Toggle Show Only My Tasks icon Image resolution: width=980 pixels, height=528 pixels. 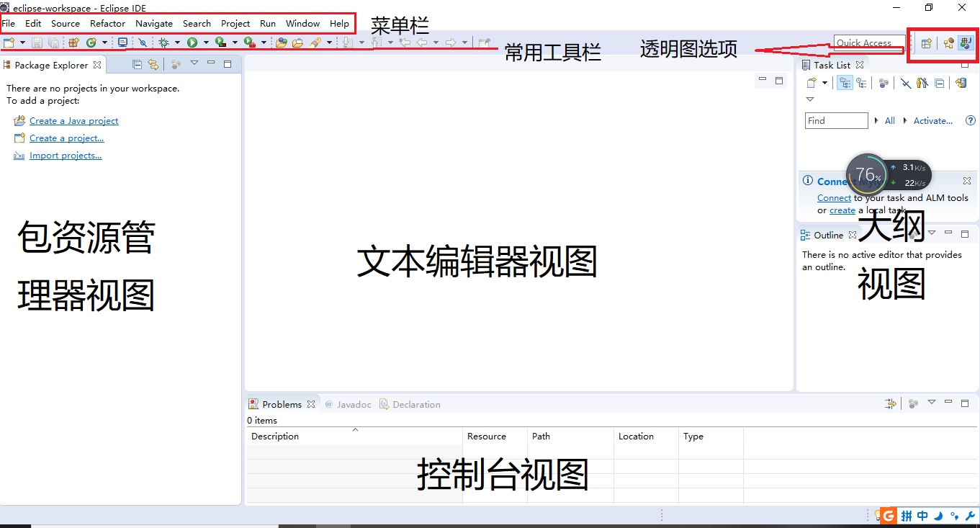[x=922, y=83]
